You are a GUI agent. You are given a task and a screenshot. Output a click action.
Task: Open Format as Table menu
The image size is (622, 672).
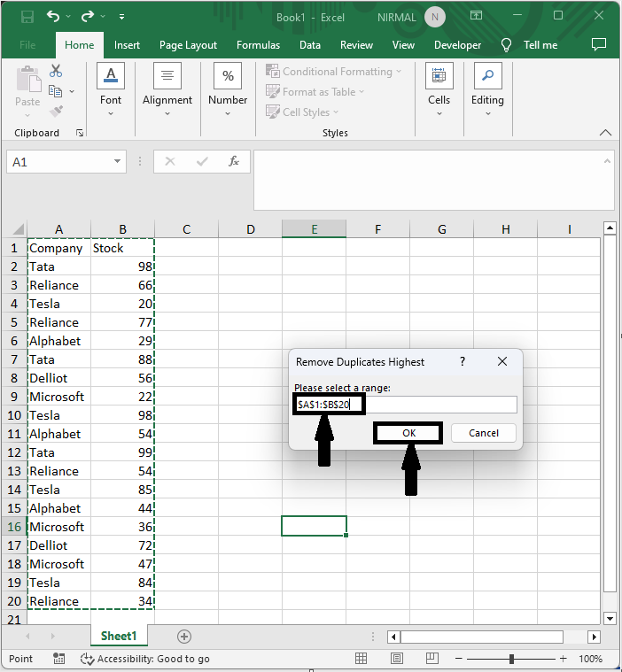(x=315, y=92)
